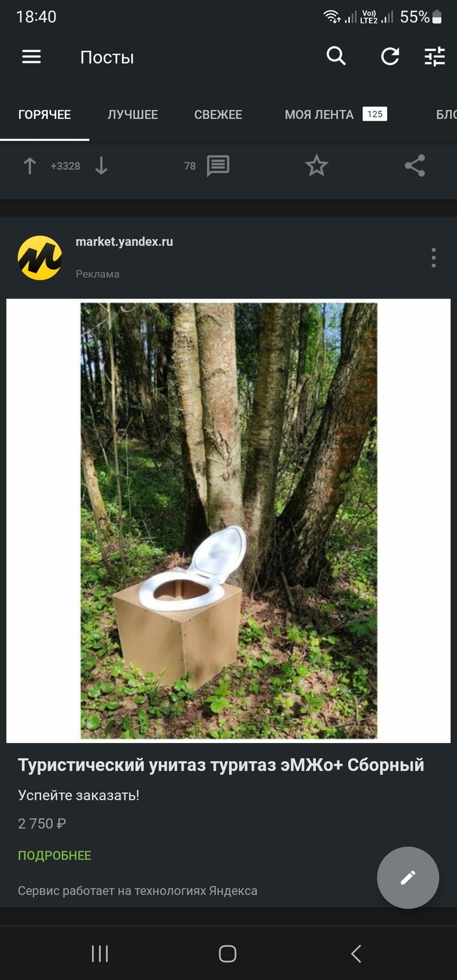Open МОЯ ЛЕНТА with 125 new posts
The height and width of the screenshot is (980, 457).
320,115
